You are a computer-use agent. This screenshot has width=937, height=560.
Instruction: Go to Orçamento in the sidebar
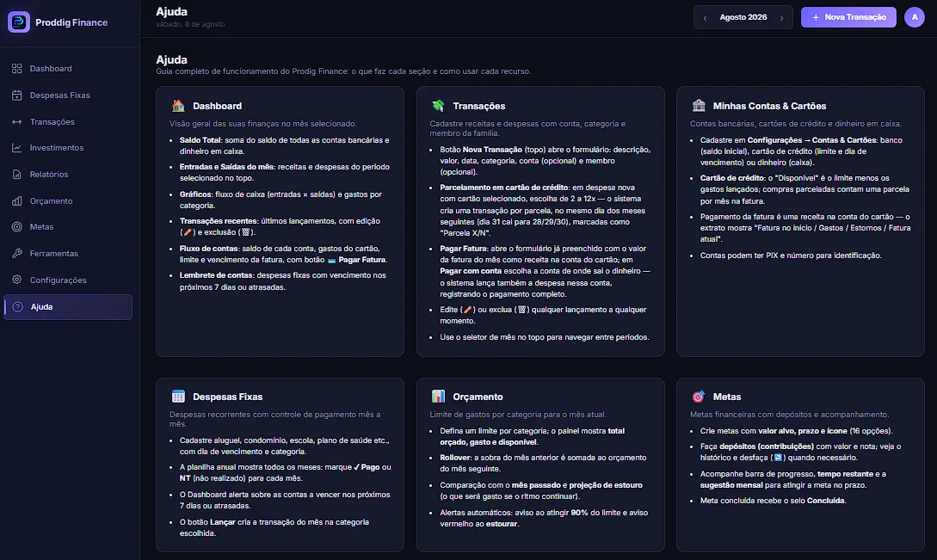tap(68, 200)
